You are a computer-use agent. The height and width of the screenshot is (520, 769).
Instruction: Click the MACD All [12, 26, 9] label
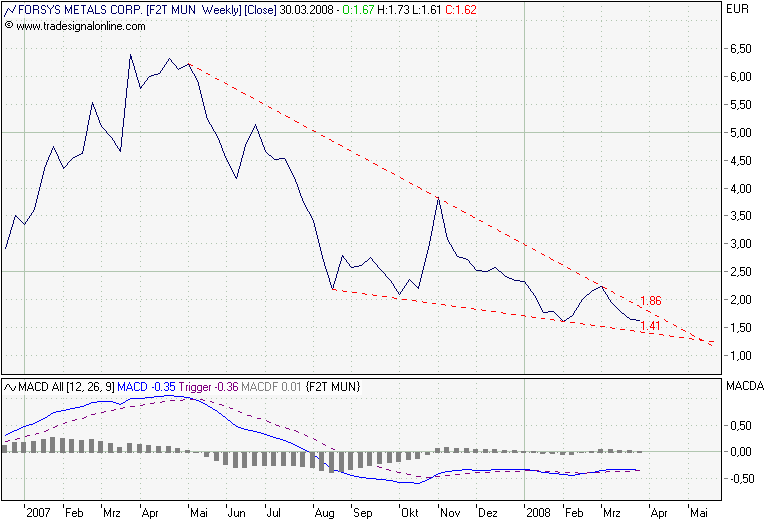click(66, 387)
